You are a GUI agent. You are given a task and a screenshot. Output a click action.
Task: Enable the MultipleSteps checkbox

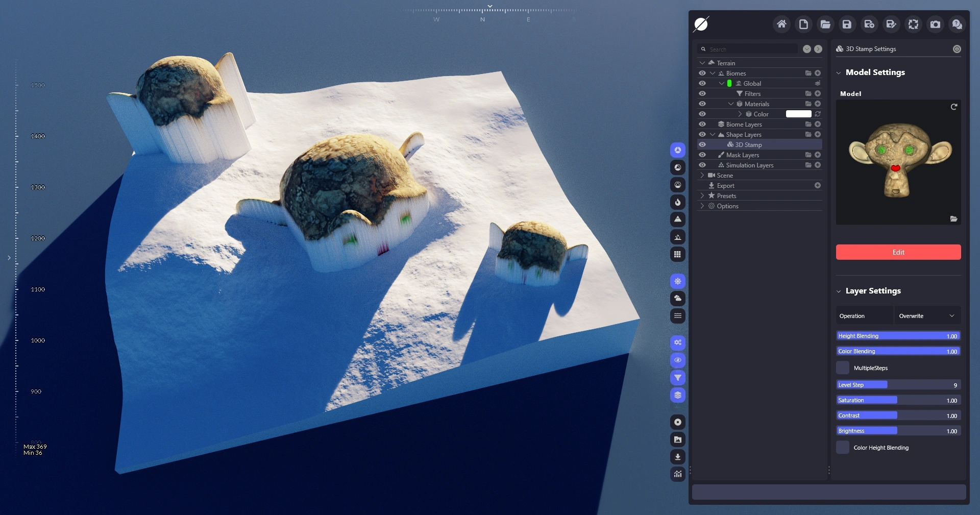click(843, 367)
